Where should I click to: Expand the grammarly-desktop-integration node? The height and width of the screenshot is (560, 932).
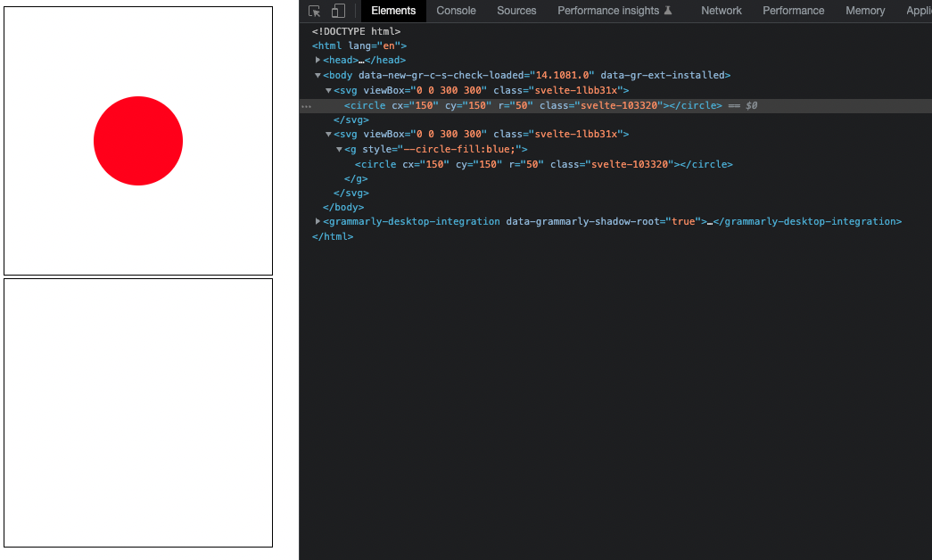coord(318,221)
